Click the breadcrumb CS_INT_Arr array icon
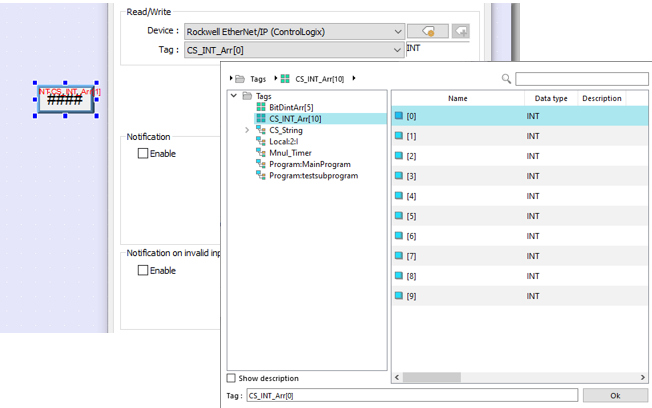Image resolution: width=652 pixels, height=408 pixels. coord(285,79)
